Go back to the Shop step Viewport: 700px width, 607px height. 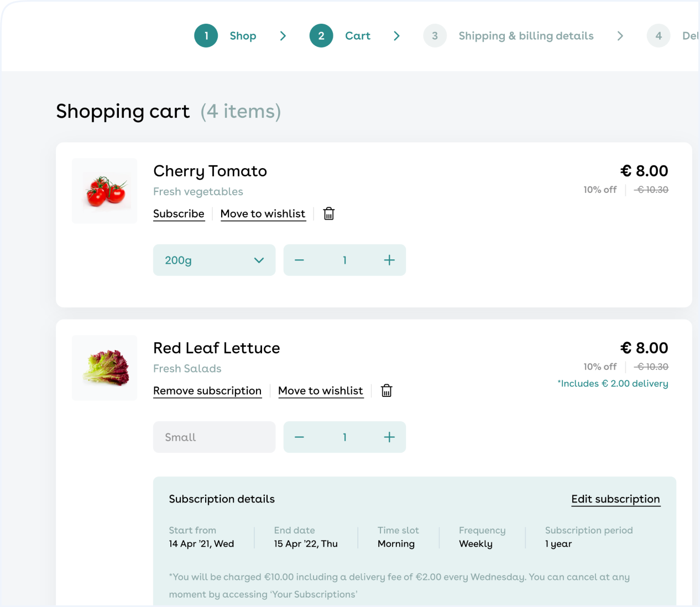coord(243,35)
